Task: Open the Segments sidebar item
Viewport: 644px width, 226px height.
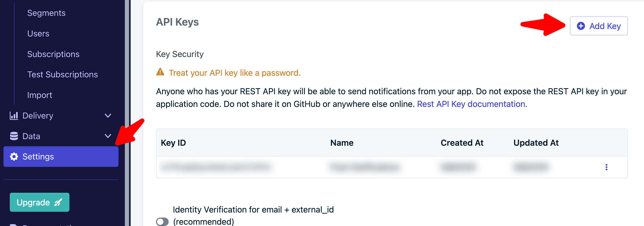Action: click(x=46, y=13)
